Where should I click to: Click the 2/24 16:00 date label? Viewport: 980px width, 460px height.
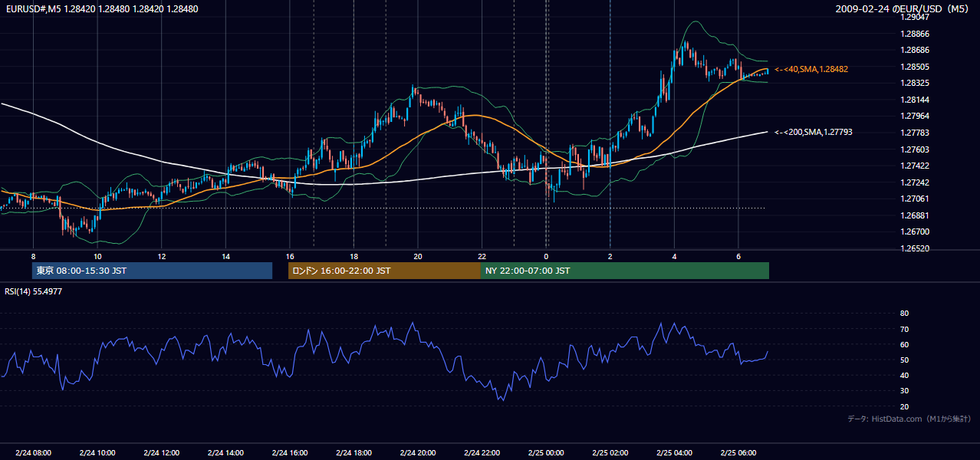[289, 452]
